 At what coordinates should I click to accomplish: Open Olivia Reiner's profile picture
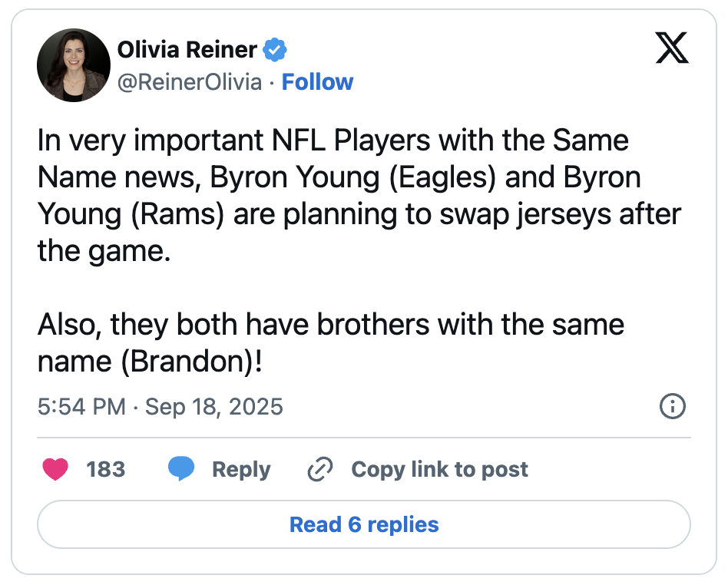click(x=74, y=65)
